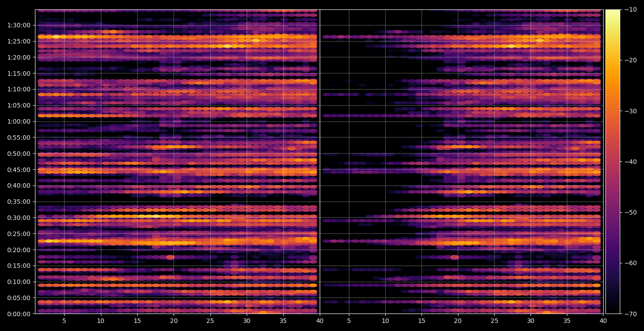Click the −60 colorbar tick label
The image size is (644, 331).
[x=630, y=263]
